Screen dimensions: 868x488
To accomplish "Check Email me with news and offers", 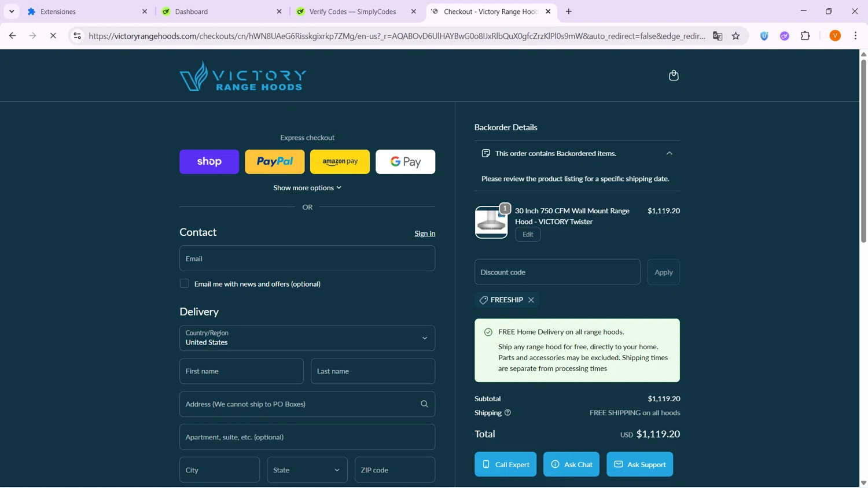I will point(185,284).
